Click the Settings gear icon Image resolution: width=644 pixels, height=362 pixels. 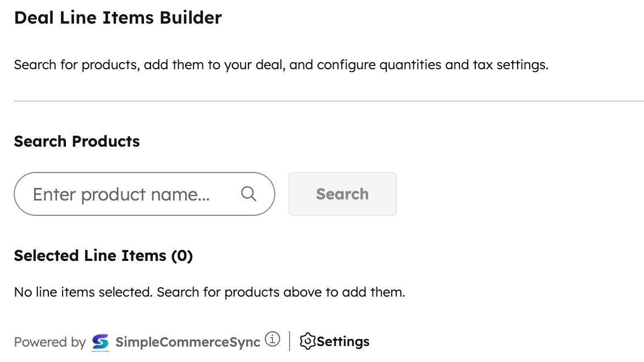point(308,341)
